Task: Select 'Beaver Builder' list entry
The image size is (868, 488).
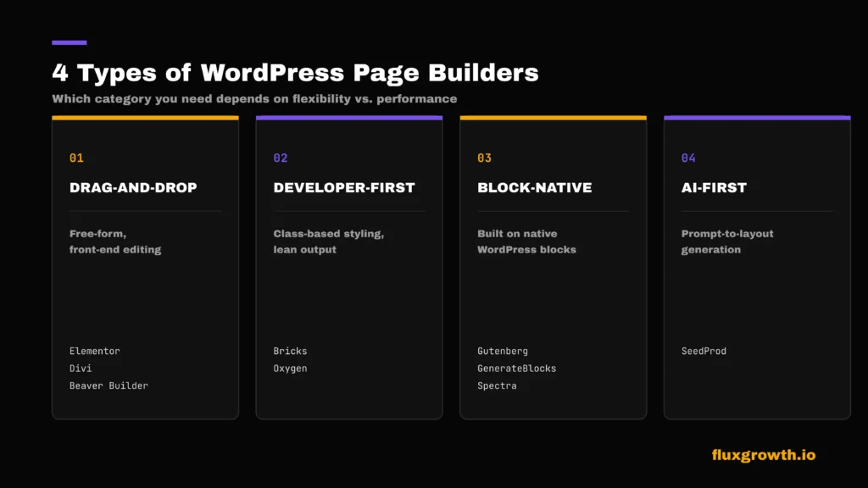Action: click(108, 385)
